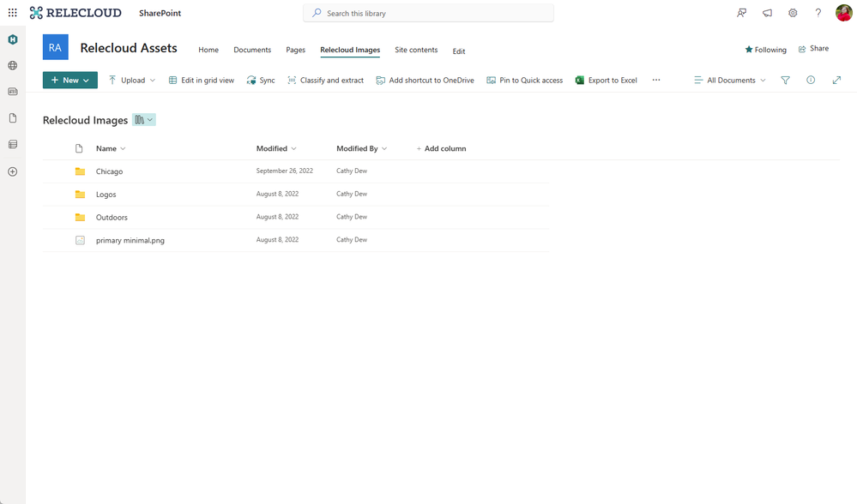Focus the Search this library box
The height and width of the screenshot is (504, 857).
point(429,13)
